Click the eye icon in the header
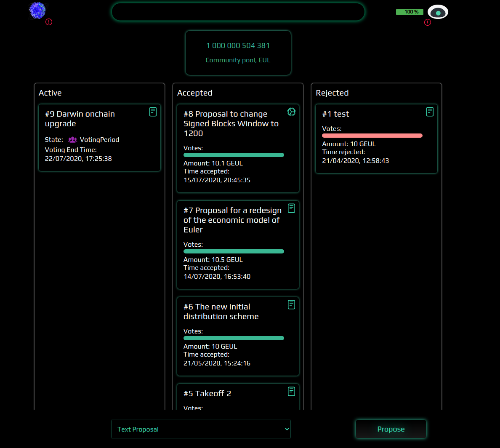This screenshot has width=500, height=448. (x=438, y=12)
